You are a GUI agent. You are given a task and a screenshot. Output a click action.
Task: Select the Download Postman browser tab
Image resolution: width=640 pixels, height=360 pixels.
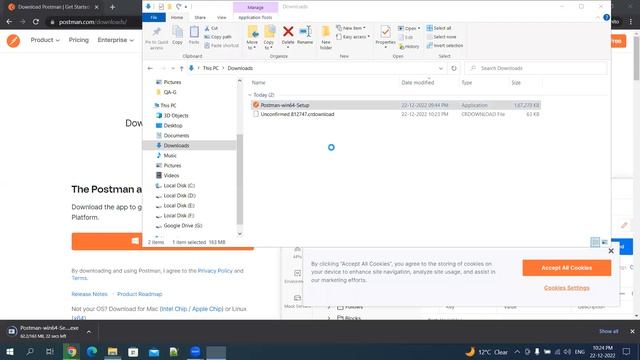coord(52,7)
